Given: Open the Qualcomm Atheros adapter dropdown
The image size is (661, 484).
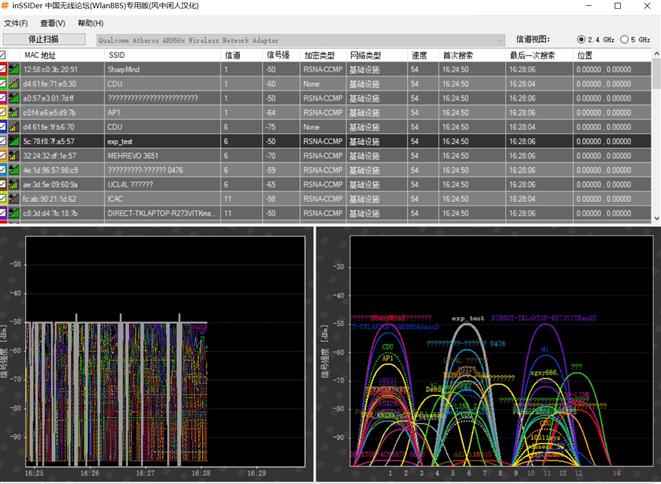Looking at the screenshot, I should click(x=301, y=40).
